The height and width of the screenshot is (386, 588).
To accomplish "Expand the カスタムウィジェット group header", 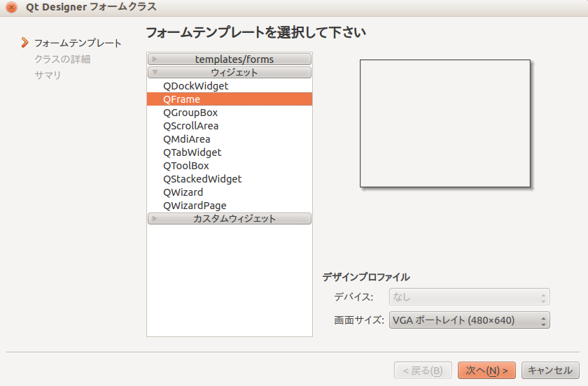I will pos(230,218).
